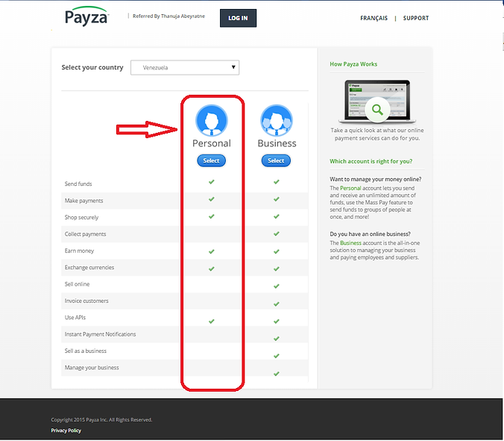Click the Personal checkmark for Make payments
Image resolution: width=504 pixels, height=441 pixels.
211,199
